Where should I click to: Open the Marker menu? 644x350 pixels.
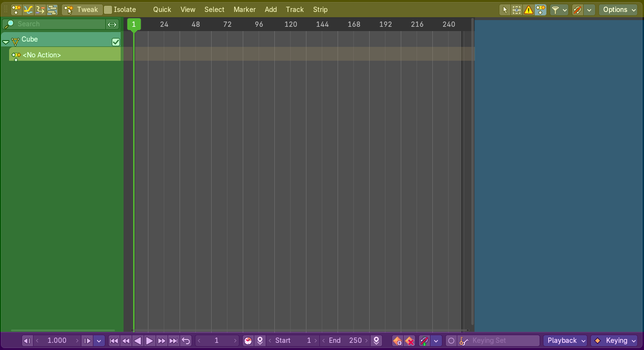point(245,10)
